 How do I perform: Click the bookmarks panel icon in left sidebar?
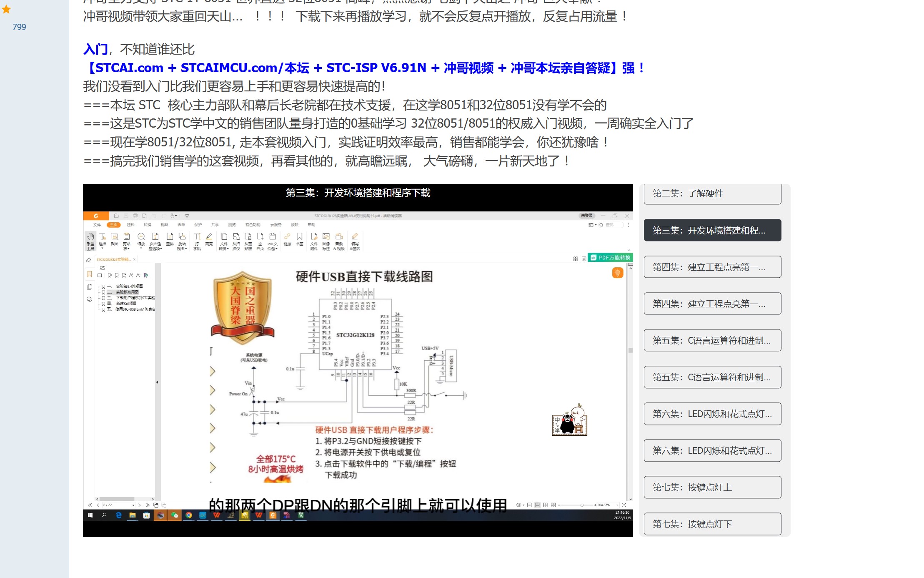point(89,274)
